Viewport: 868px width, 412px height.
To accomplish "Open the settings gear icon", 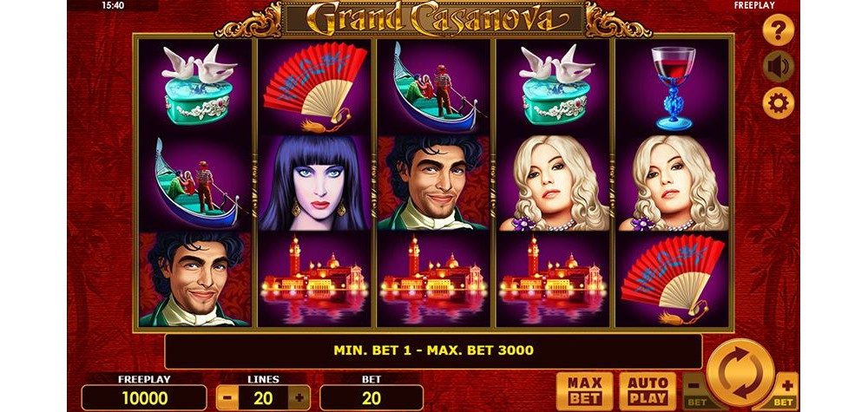I will tap(779, 103).
